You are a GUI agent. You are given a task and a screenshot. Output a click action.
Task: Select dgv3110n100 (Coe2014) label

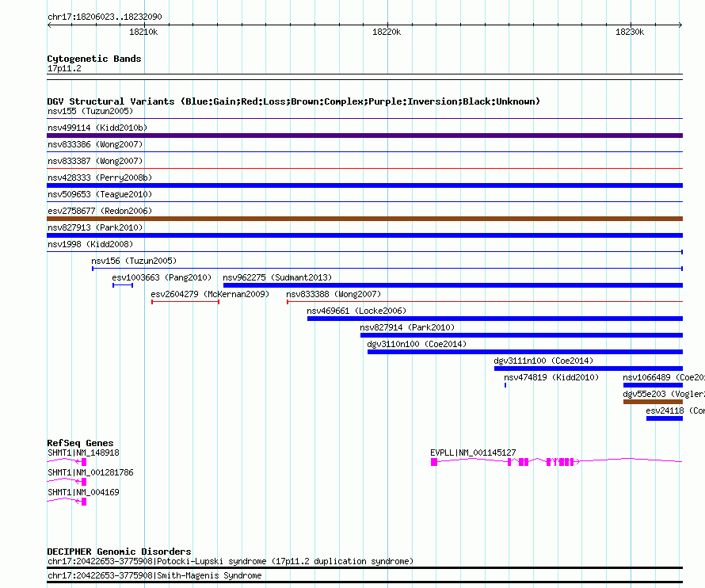click(417, 344)
